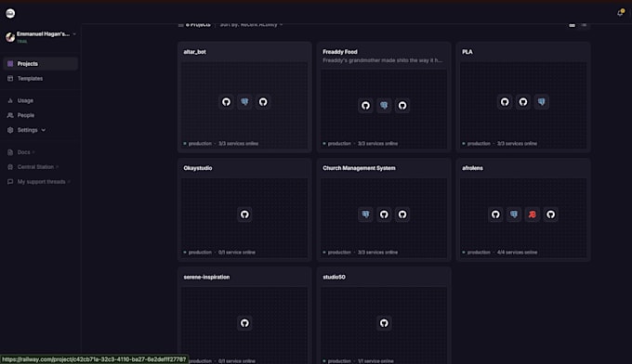This screenshot has width=632, height=364.
Task: Click Postgres database icon in Freaddy Food
Action: [x=384, y=106]
